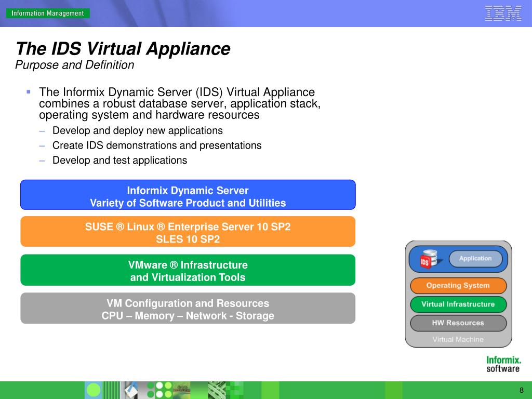Click the bullet Create IDS demonstrations and presentations
The width and height of the screenshot is (532, 399).
pos(157,145)
